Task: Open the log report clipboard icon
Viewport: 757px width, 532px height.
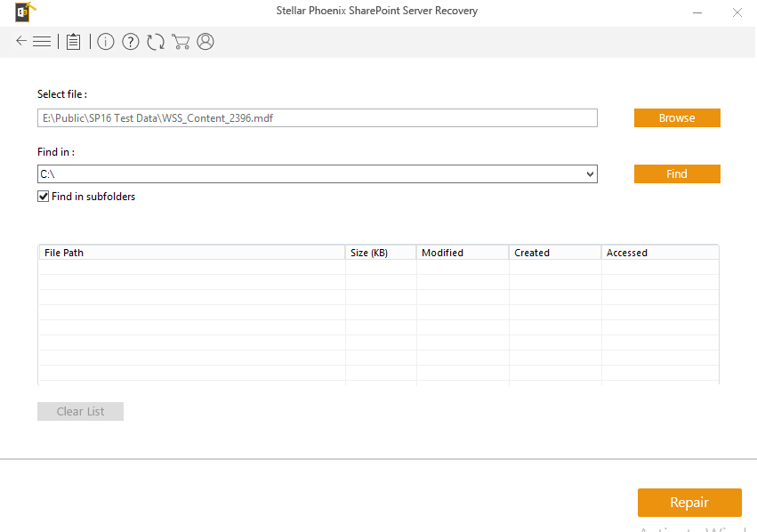Action: pos(73,42)
